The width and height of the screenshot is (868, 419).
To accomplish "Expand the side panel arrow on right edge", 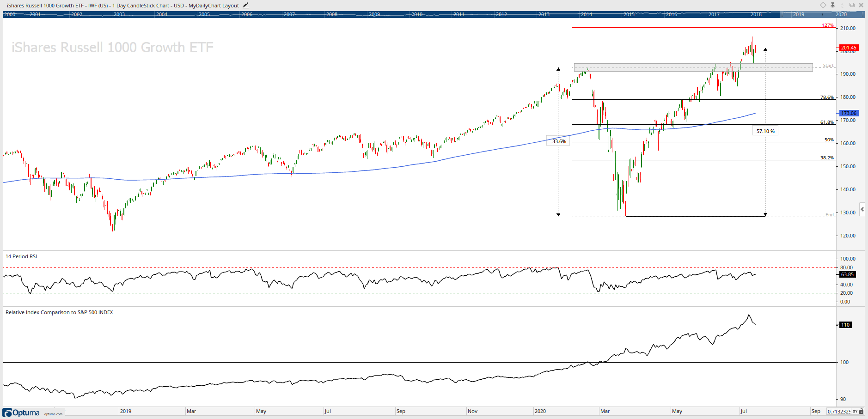I will tap(862, 209).
